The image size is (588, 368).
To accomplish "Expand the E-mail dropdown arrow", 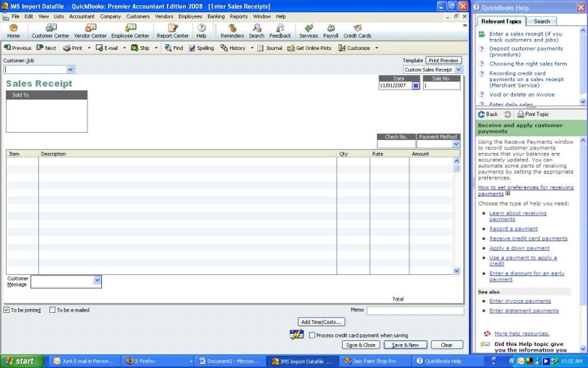I will (124, 48).
